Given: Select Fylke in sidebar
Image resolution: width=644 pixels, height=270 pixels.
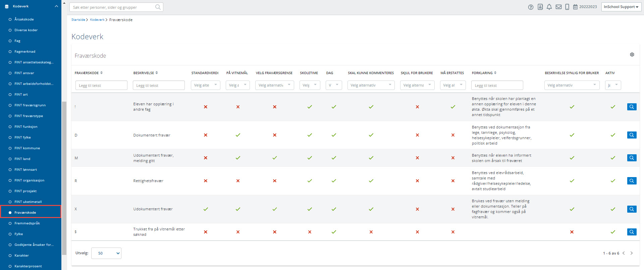Looking at the screenshot, I should pyautogui.click(x=18, y=234).
